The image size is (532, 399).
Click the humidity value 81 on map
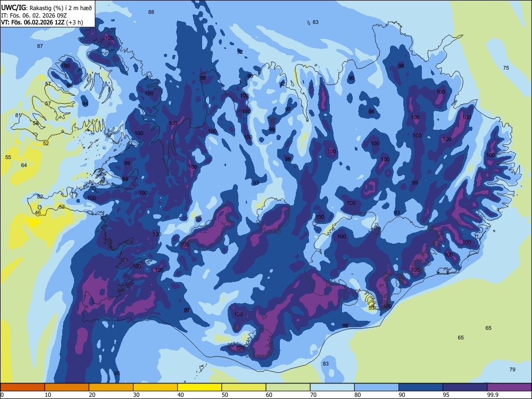(x=18, y=115)
